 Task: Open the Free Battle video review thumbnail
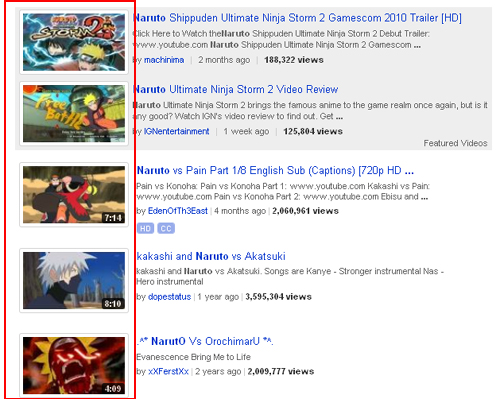point(74,114)
